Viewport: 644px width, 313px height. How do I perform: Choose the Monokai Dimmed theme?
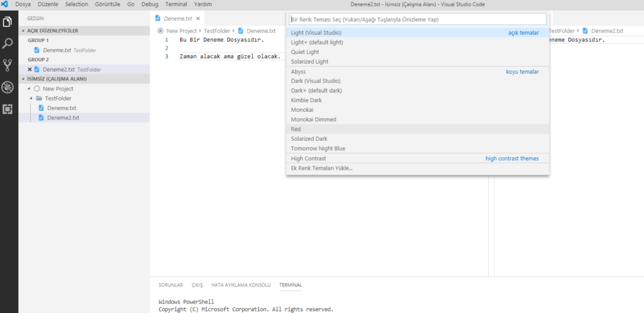pyautogui.click(x=418, y=119)
